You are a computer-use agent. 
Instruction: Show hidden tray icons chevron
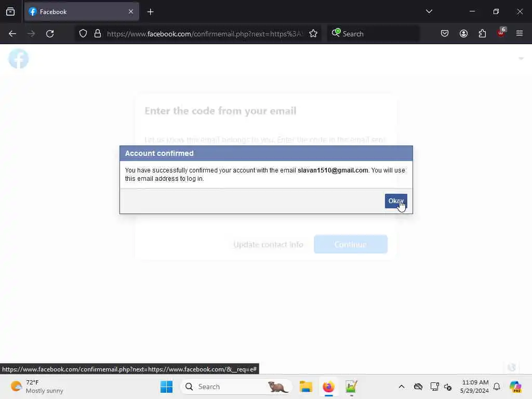pos(402,387)
